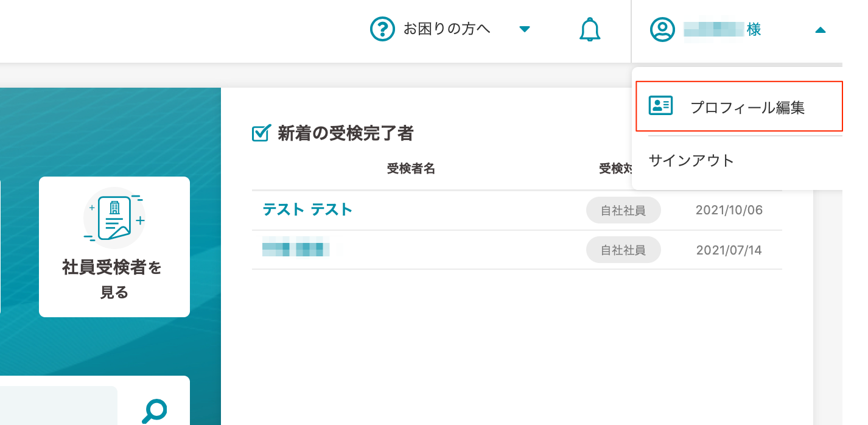
Task: Expand the お困りの方へ dropdown arrow
Action: pyautogui.click(x=525, y=29)
